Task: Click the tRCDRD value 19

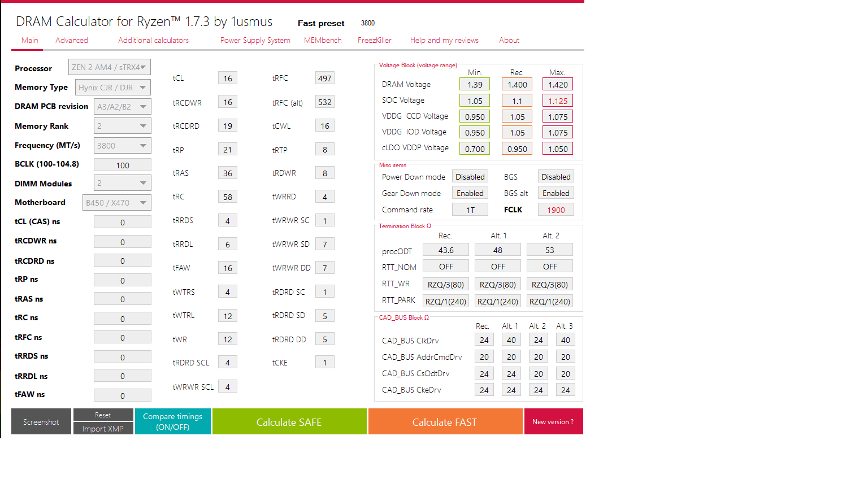Action: [x=228, y=125]
